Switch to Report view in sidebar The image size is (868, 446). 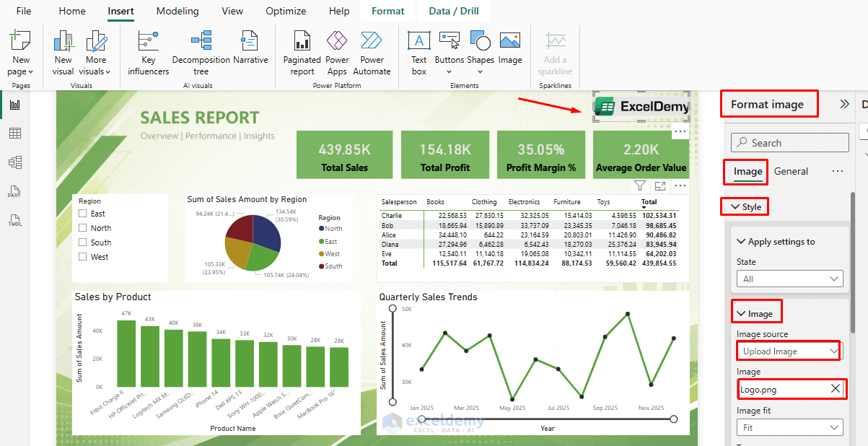point(14,105)
